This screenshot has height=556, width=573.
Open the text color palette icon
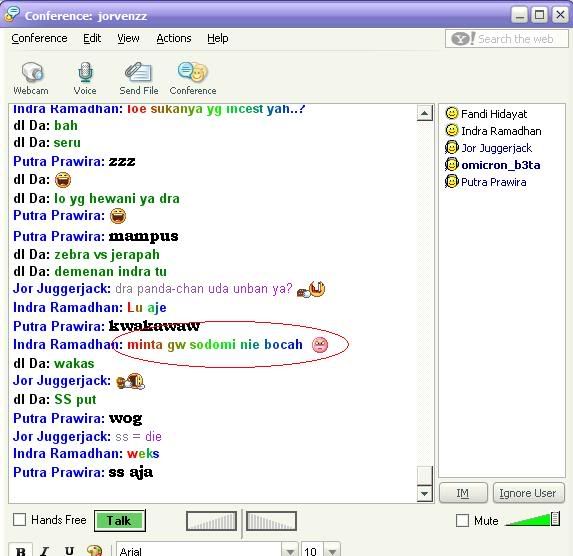tap(95, 551)
